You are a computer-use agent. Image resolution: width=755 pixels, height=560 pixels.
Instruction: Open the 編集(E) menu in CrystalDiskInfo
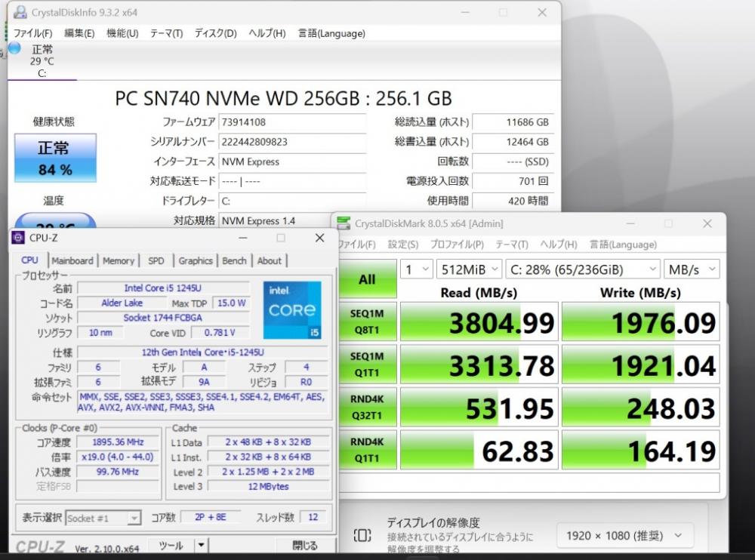point(79,33)
